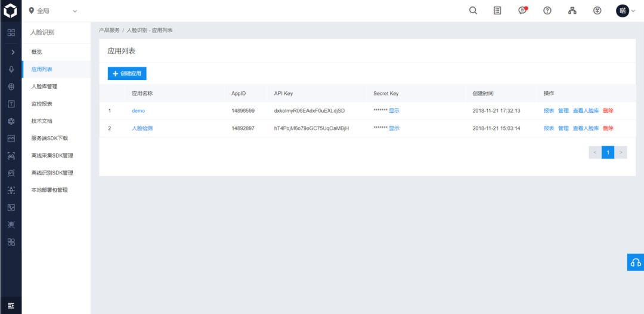Click 管理 for the 人脸检测 row
The width and height of the screenshot is (644, 314).
point(563,128)
